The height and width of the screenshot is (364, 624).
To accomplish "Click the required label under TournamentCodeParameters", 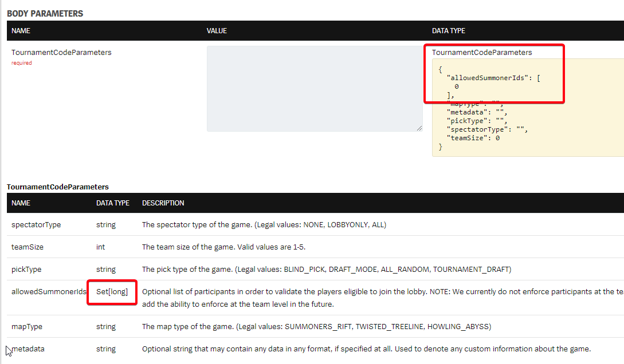I will pos(21,62).
